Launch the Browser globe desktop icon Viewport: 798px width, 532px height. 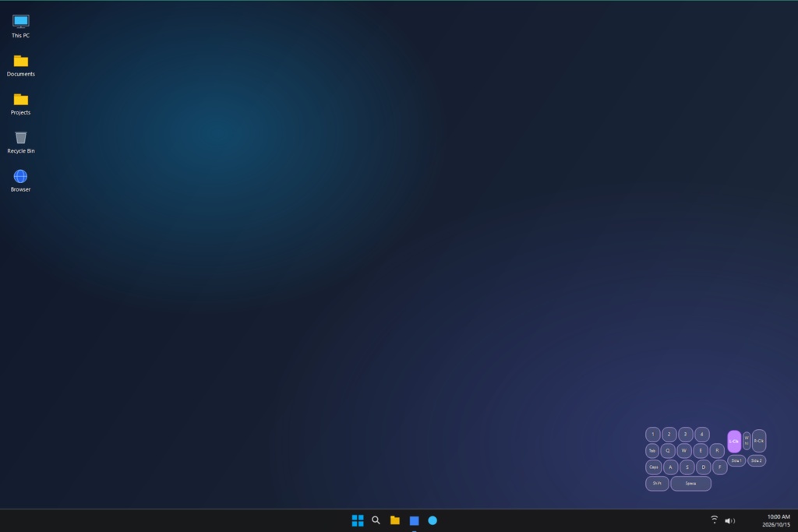[20, 181]
